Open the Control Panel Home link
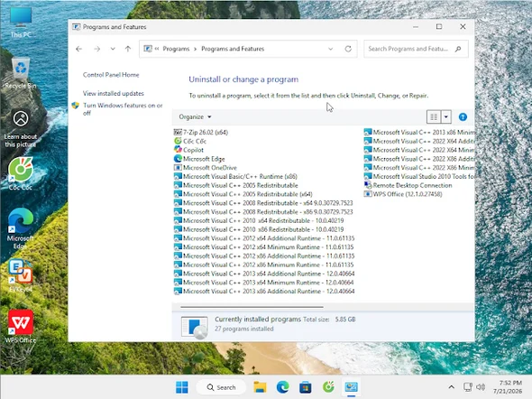 [x=111, y=75]
